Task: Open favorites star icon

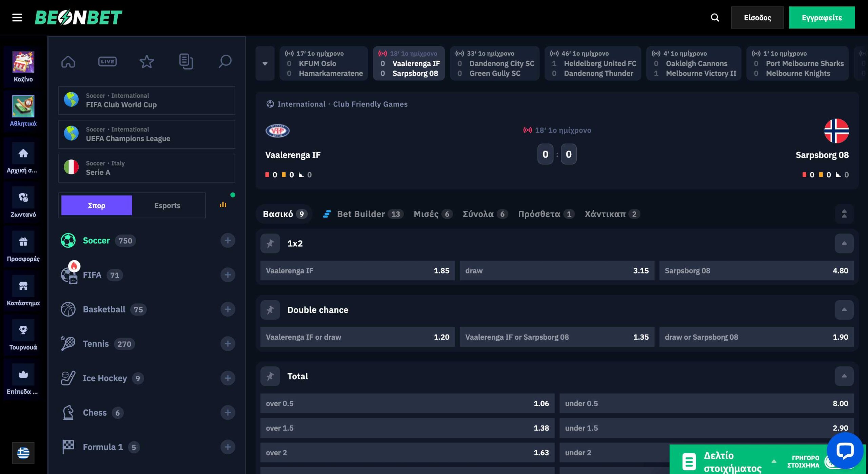Action: [146, 61]
